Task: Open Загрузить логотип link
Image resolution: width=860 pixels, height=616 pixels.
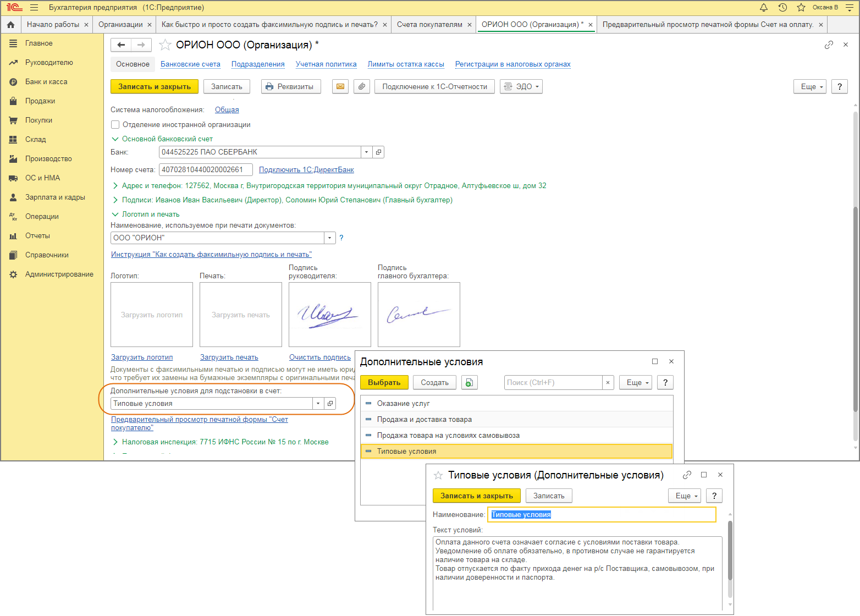Action: [142, 358]
